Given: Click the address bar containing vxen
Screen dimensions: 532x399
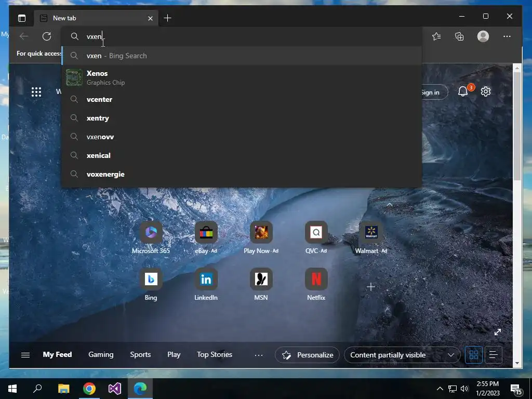Looking at the screenshot, I should click(x=242, y=36).
